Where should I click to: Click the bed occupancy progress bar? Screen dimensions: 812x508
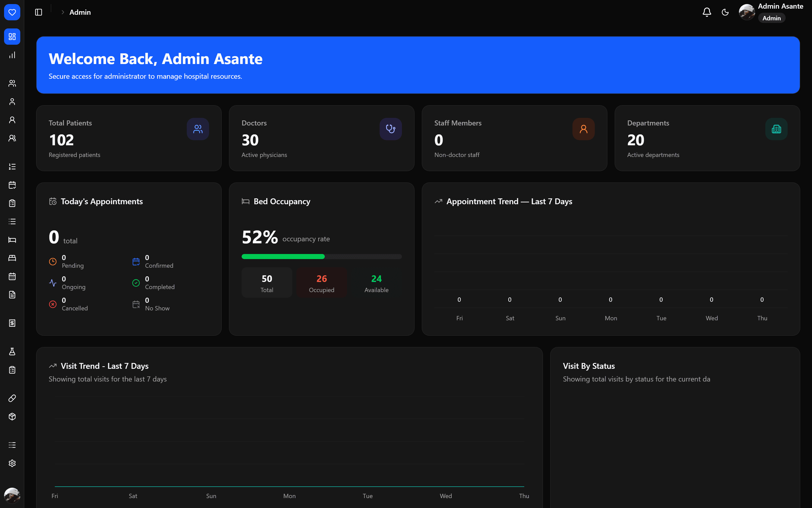pos(322,257)
